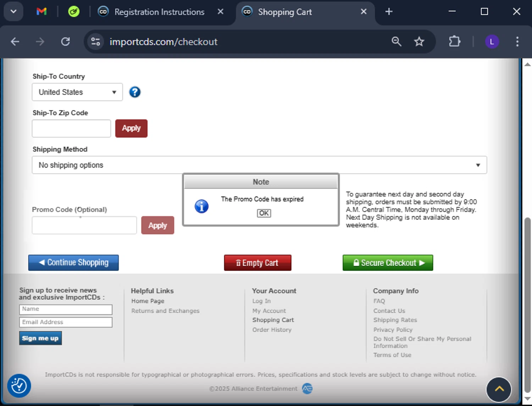
Task: Apply the Ship-To Zip Code
Action: [131, 128]
